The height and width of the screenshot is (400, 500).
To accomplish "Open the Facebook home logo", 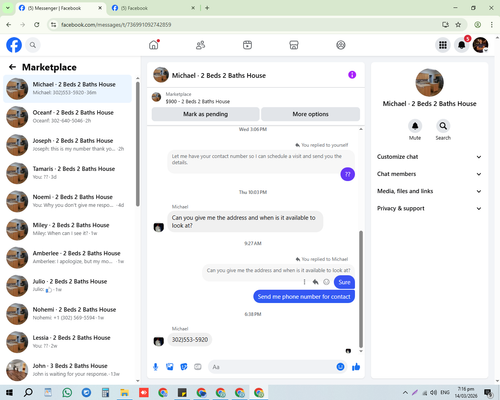I will tap(14, 45).
